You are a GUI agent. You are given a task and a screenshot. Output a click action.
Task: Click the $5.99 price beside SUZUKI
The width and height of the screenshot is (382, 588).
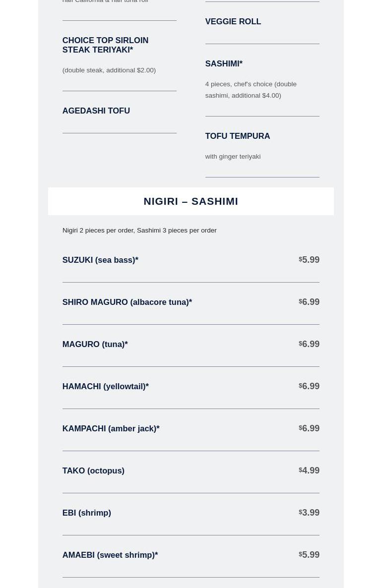point(310,260)
